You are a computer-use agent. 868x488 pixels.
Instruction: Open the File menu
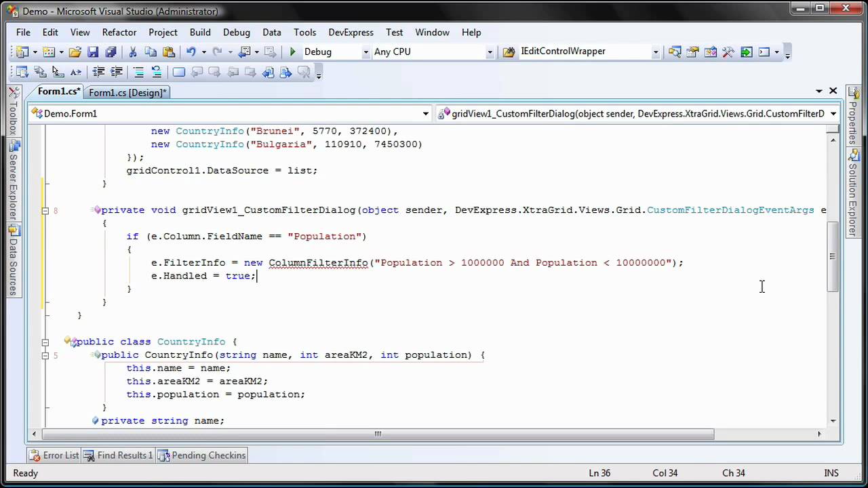pyautogui.click(x=23, y=32)
